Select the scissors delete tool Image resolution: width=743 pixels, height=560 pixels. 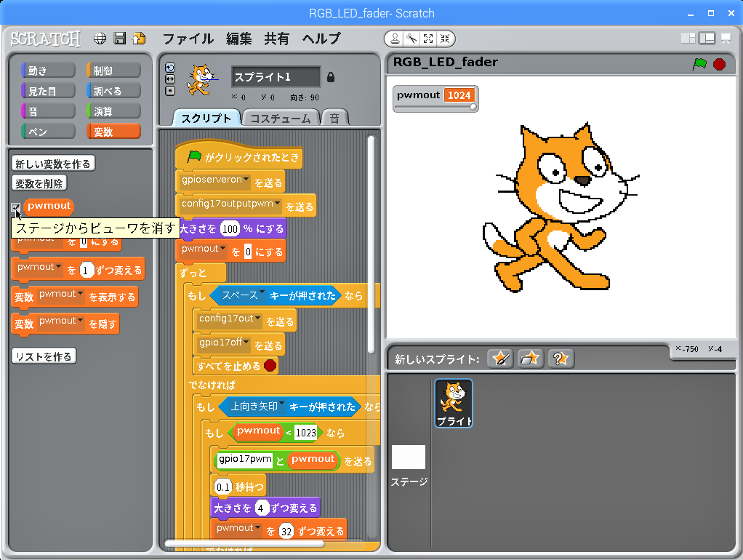tap(411, 39)
